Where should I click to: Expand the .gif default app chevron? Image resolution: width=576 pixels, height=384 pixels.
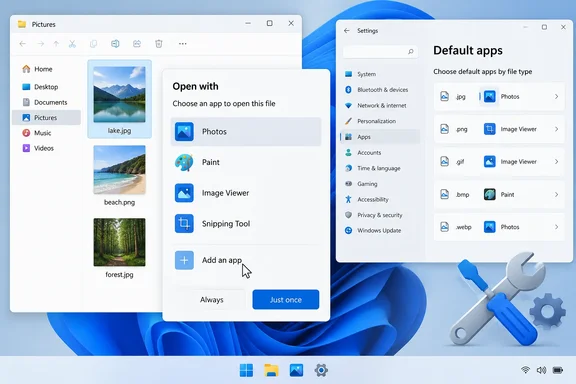tap(557, 162)
